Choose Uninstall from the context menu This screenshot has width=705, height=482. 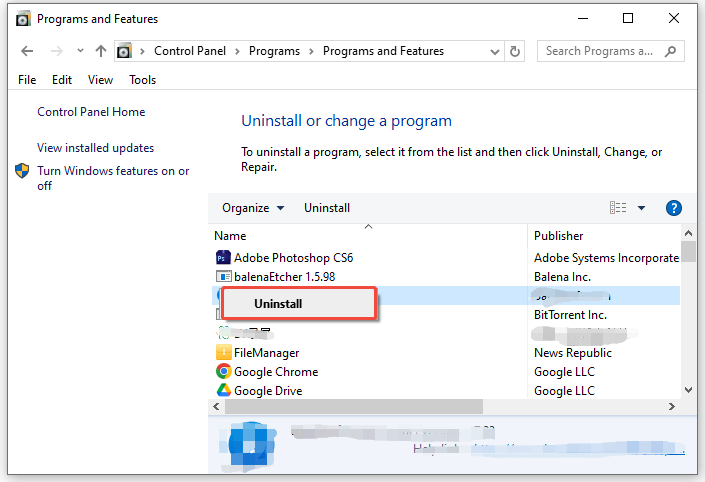click(x=299, y=303)
